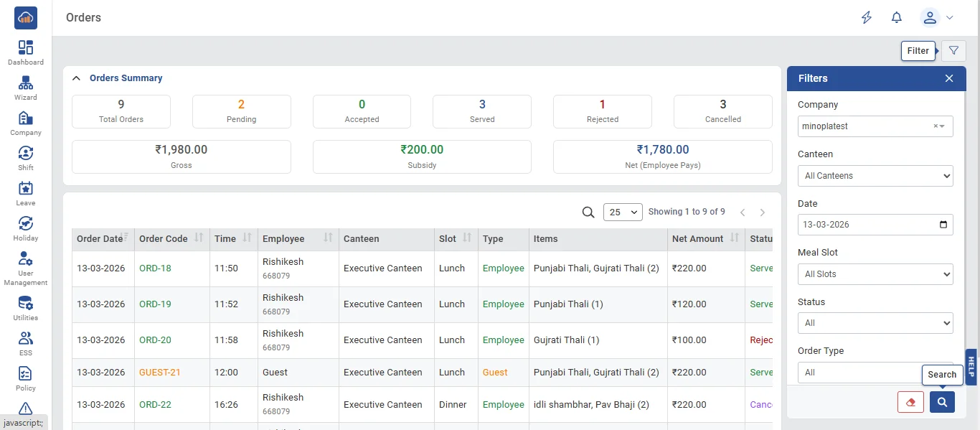The height and width of the screenshot is (430, 980).
Task: Sort by Employee column
Action: [x=298, y=239]
